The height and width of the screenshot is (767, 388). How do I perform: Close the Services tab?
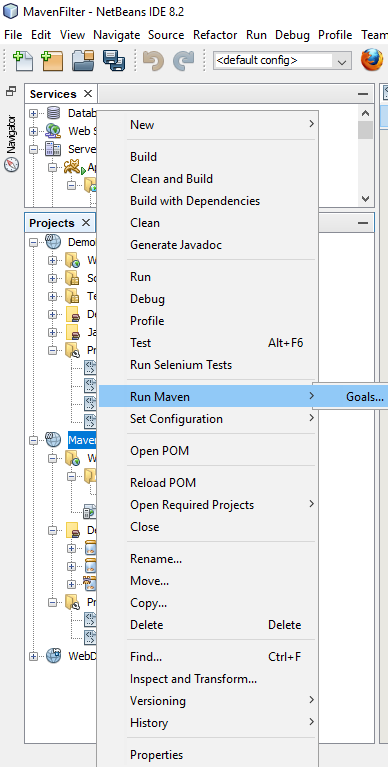point(88,93)
